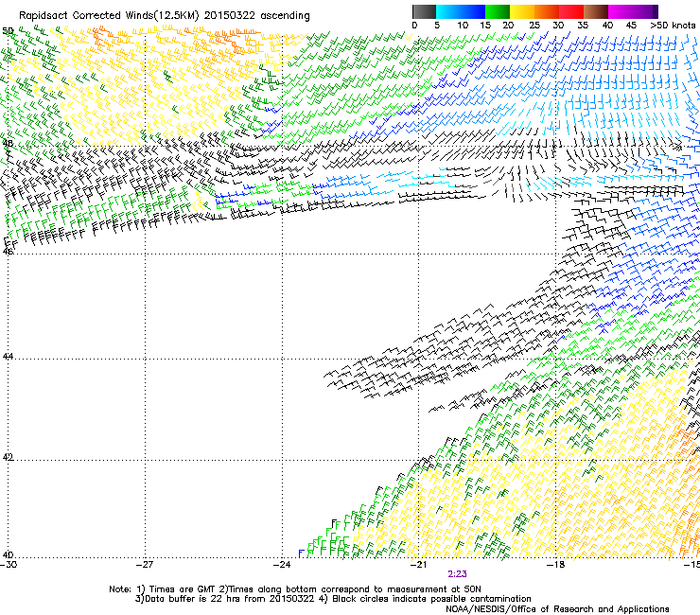Image resolution: width=700 pixels, height=615 pixels.
Task: Click the cyan 5-10 knots legend swatch
Action: (x=448, y=11)
